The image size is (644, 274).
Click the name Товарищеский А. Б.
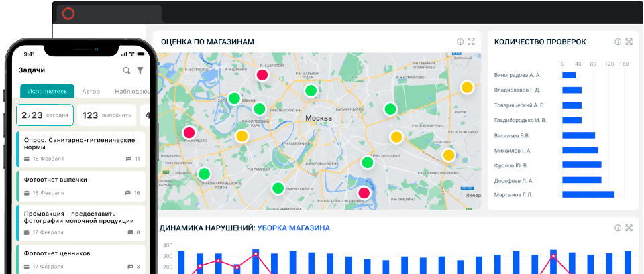point(519,105)
